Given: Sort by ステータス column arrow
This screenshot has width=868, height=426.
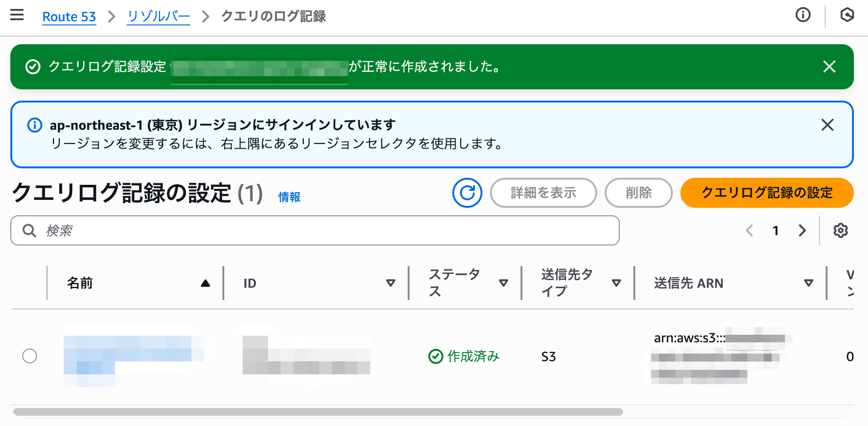Looking at the screenshot, I should pos(503,283).
